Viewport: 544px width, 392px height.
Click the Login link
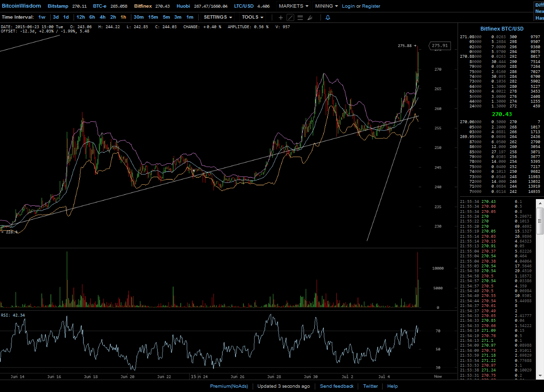click(x=348, y=6)
